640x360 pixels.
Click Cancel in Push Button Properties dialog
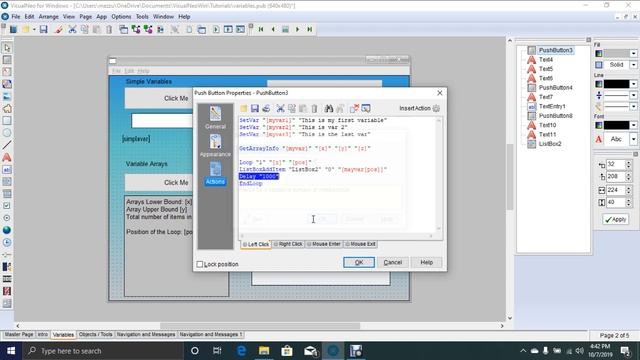[x=393, y=262]
